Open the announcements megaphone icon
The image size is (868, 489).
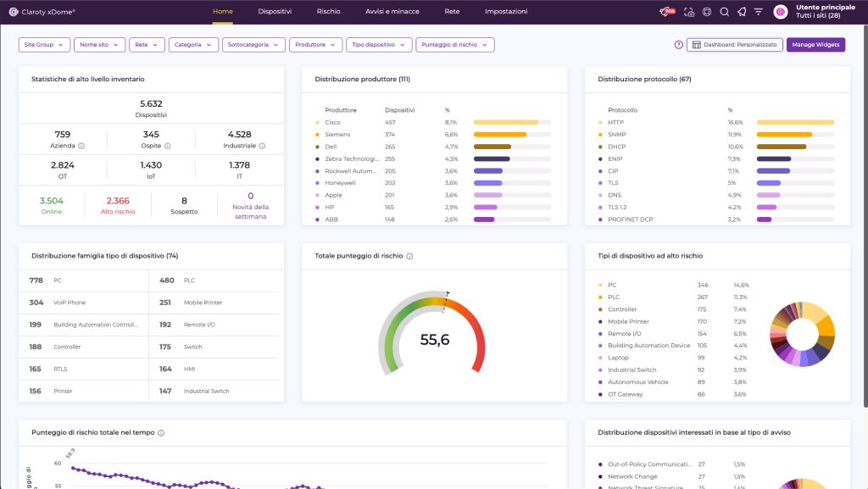(x=742, y=12)
